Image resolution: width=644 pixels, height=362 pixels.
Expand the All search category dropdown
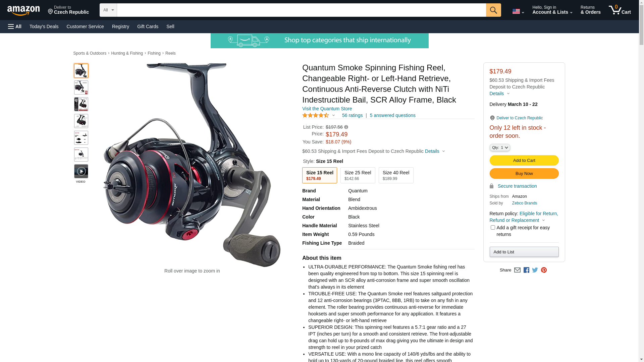pos(108,10)
